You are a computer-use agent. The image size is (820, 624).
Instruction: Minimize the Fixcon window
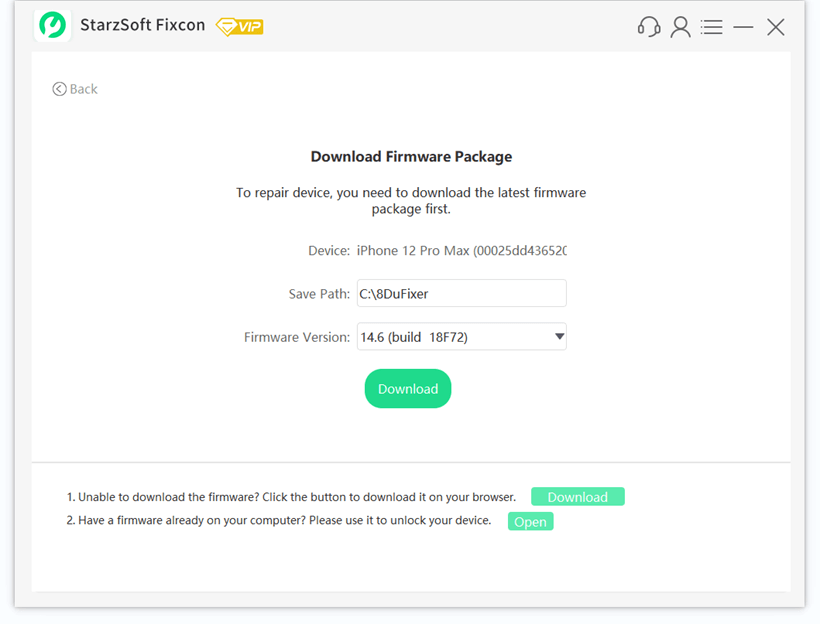(743, 27)
